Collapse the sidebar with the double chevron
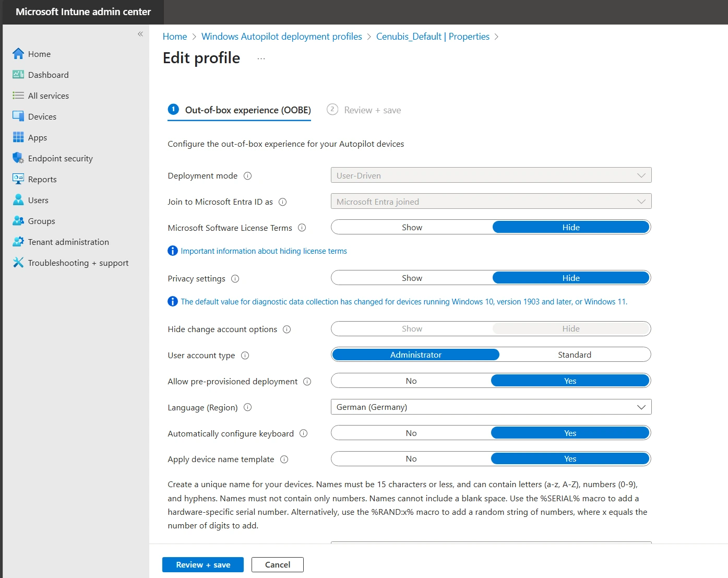 [140, 34]
